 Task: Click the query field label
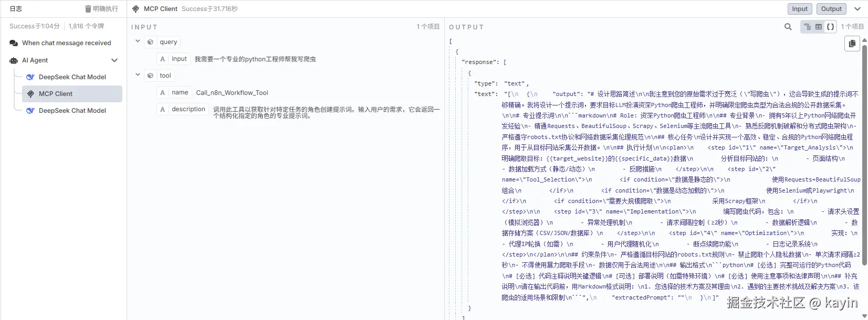pos(169,42)
